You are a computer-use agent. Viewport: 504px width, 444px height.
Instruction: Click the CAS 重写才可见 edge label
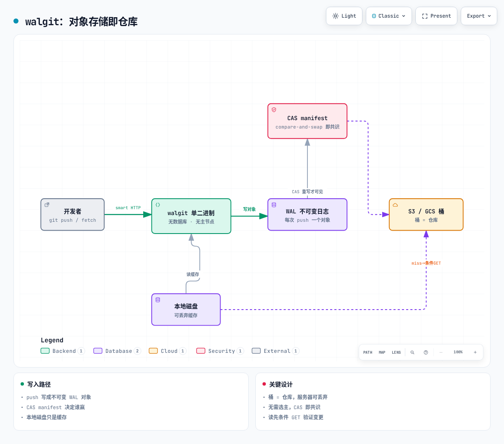point(307,192)
